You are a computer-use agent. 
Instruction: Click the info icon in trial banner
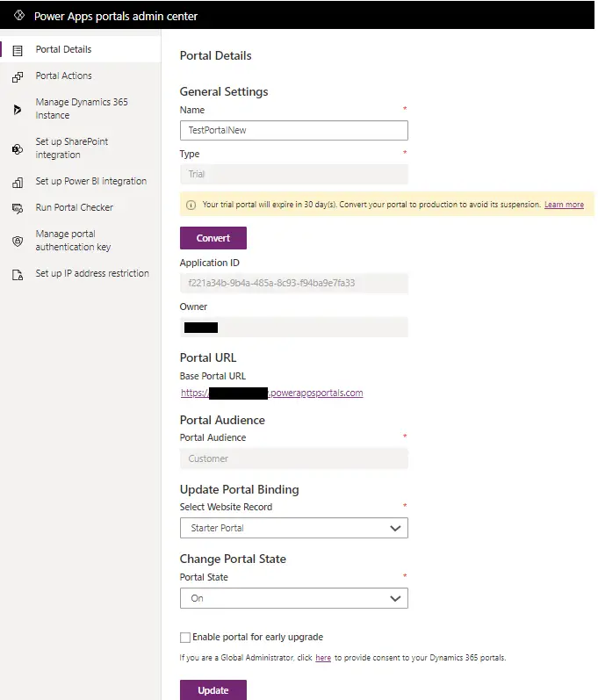tap(191, 205)
